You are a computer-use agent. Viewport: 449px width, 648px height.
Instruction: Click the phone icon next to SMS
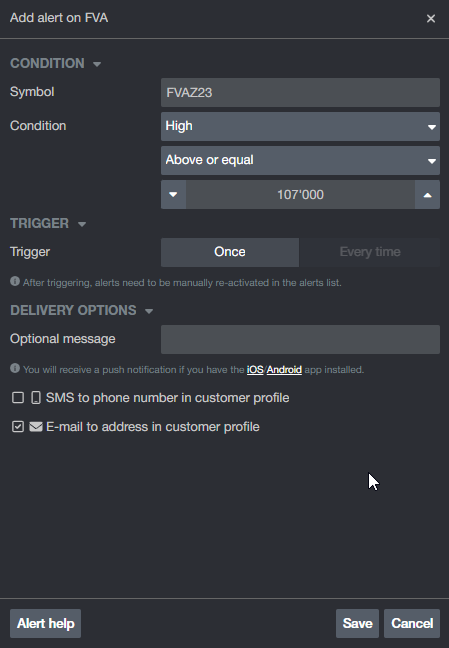pos(36,398)
